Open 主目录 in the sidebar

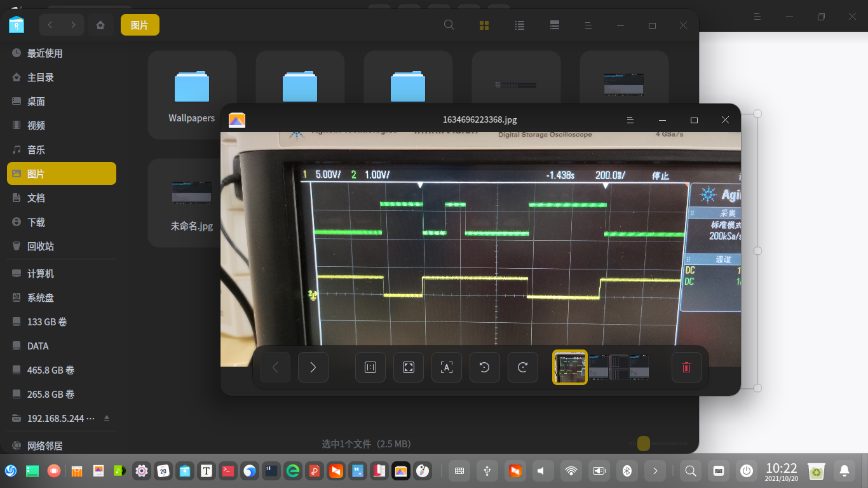coord(62,78)
